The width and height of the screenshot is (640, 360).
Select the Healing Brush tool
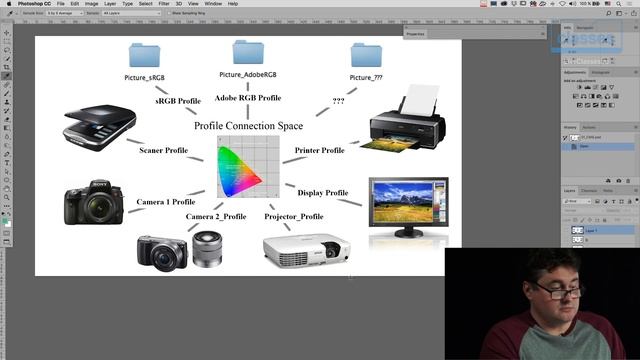pyautogui.click(x=7, y=85)
